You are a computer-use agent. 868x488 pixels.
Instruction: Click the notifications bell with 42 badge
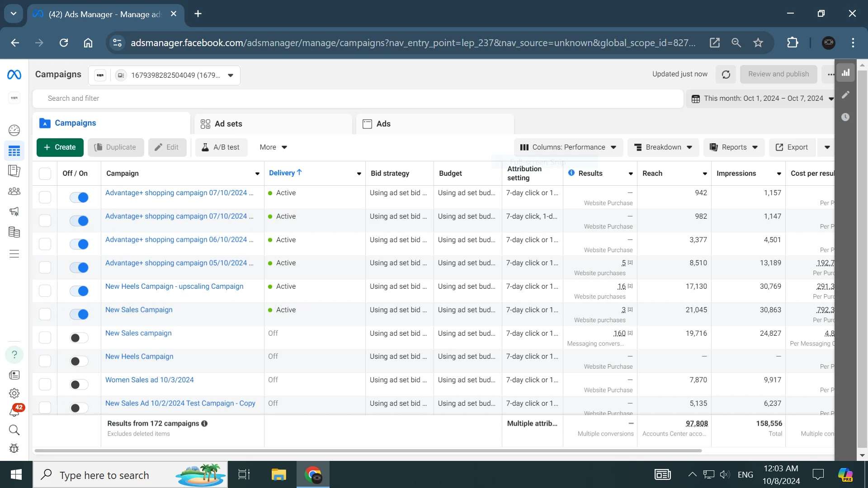(x=14, y=412)
